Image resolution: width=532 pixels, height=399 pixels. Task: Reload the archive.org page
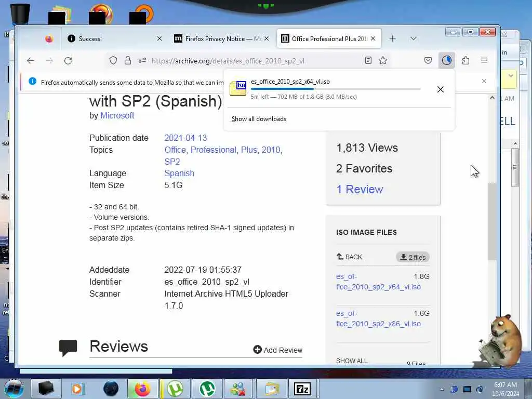(68, 61)
